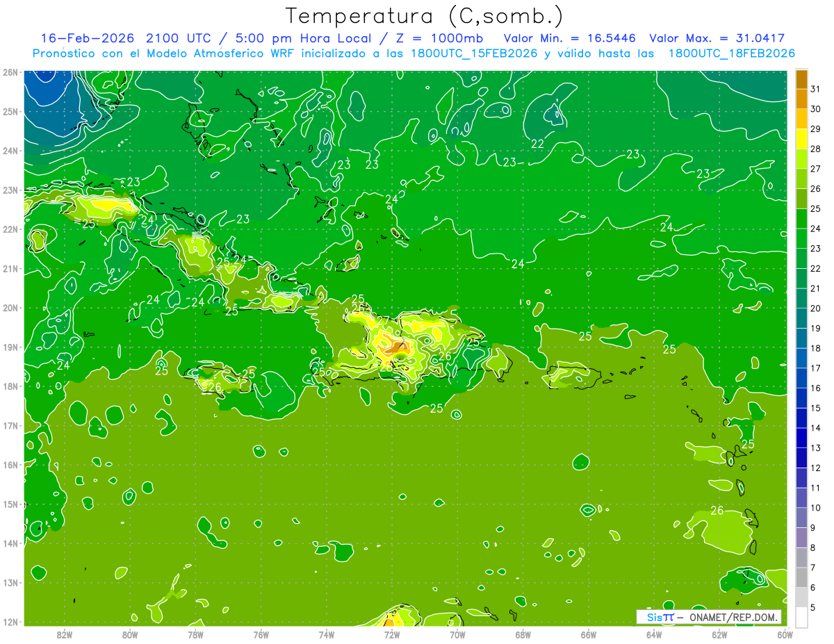
Task: Click the color bar label 20
Action: [x=815, y=308]
